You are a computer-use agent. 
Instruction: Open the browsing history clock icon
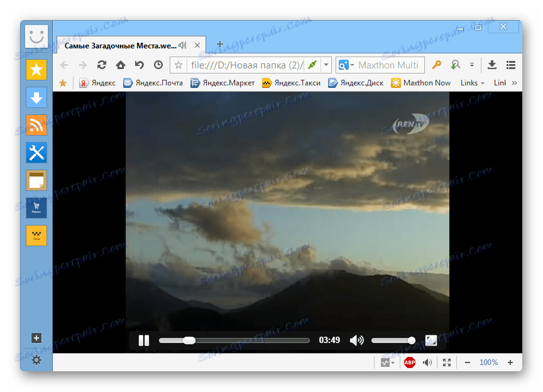tap(158, 65)
